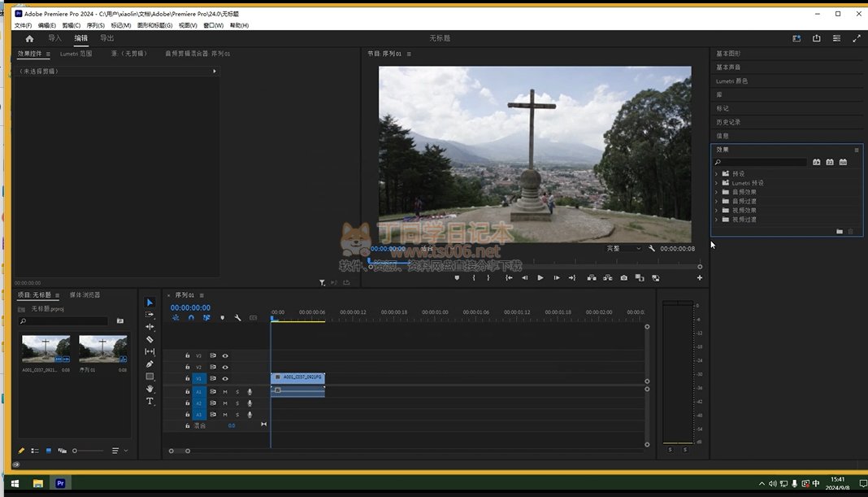
Task: Choose the Type (T) tool
Action: click(150, 401)
